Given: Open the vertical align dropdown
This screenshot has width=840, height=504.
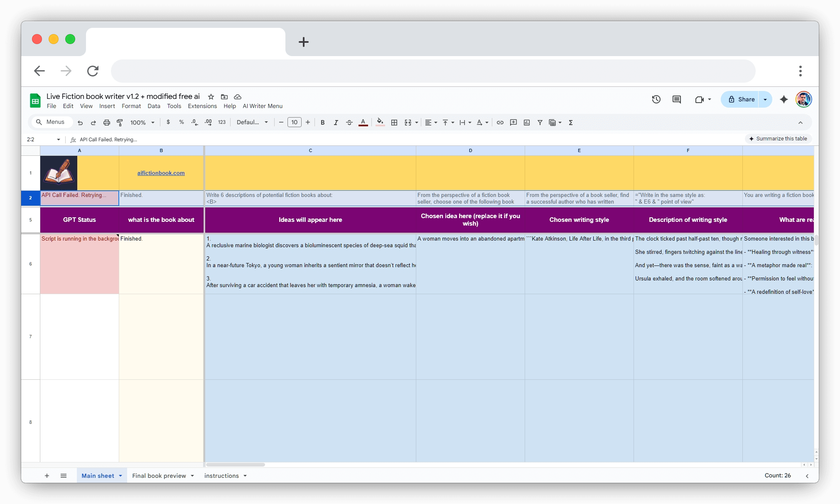Looking at the screenshot, I should (x=448, y=123).
